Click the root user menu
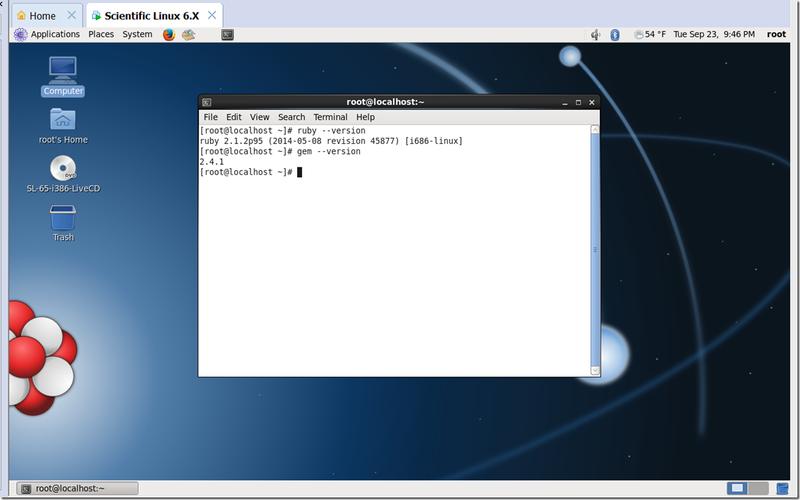The height and width of the screenshot is (500, 800). pos(776,34)
